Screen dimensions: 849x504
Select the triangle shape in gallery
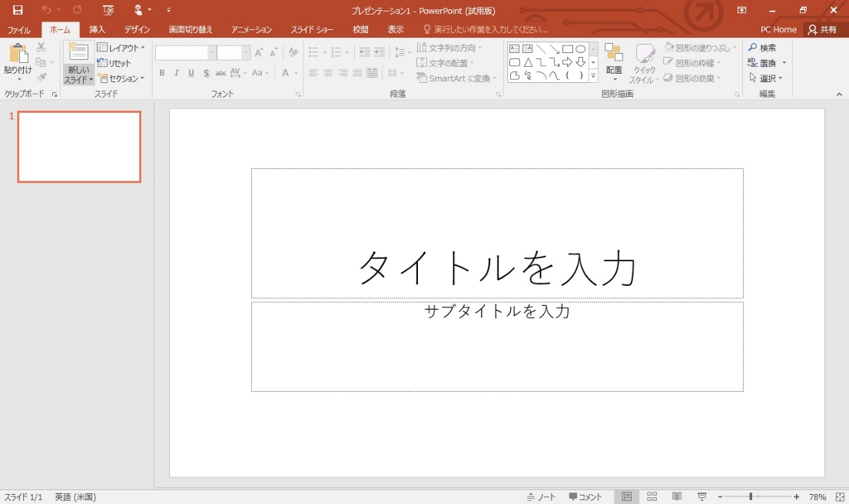click(x=528, y=62)
